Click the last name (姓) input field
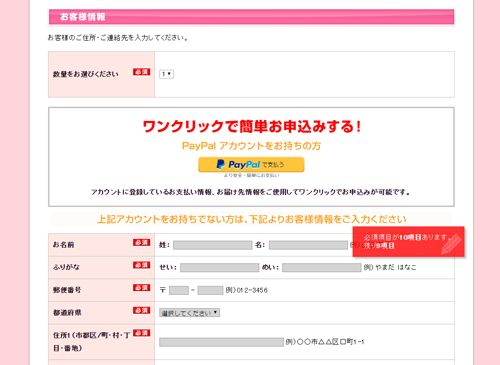This screenshot has height=365, width=500. click(213, 245)
